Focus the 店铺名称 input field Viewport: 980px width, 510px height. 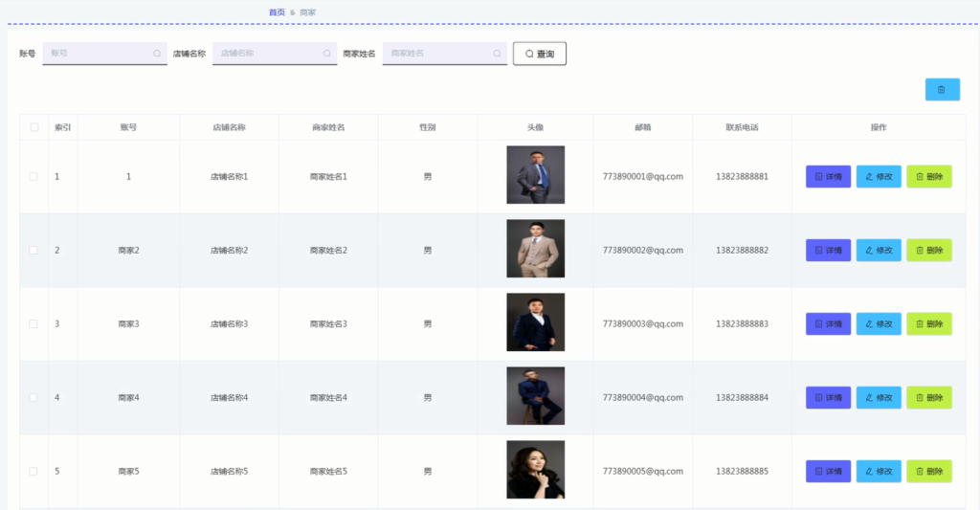(x=275, y=54)
